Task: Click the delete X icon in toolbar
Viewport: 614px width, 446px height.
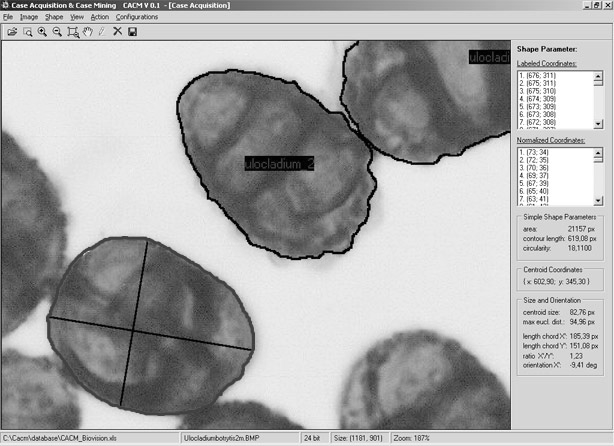Action: pos(118,32)
